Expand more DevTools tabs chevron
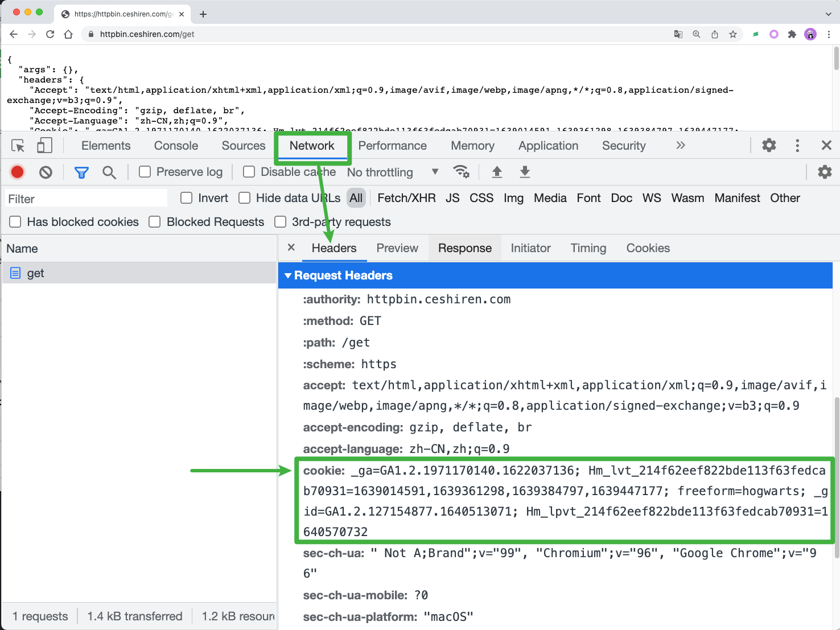The width and height of the screenshot is (840, 630). click(680, 146)
